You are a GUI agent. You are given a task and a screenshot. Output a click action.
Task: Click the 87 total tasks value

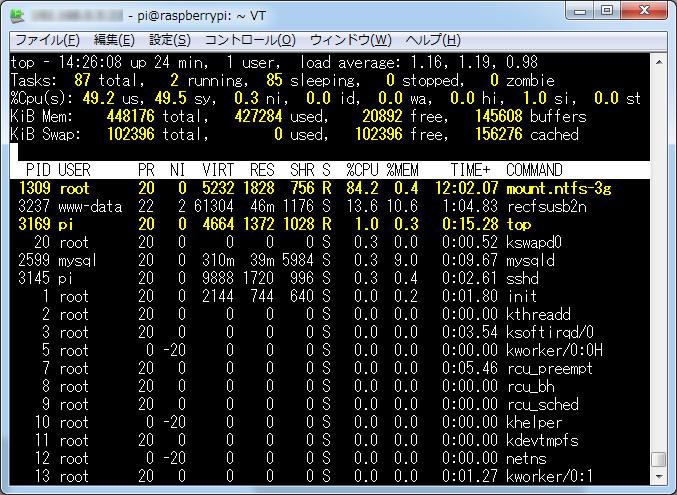click(x=82, y=80)
